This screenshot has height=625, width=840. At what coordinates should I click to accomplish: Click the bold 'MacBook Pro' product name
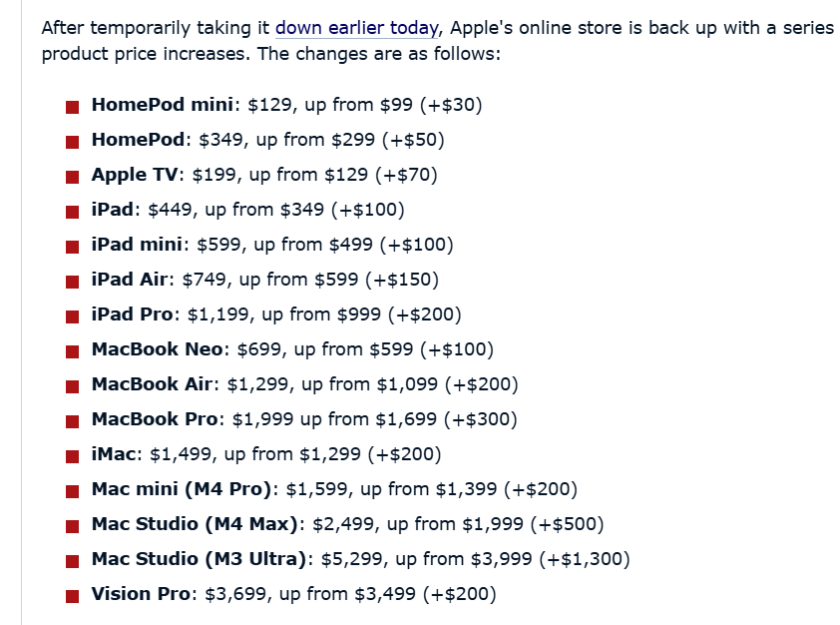tap(155, 418)
